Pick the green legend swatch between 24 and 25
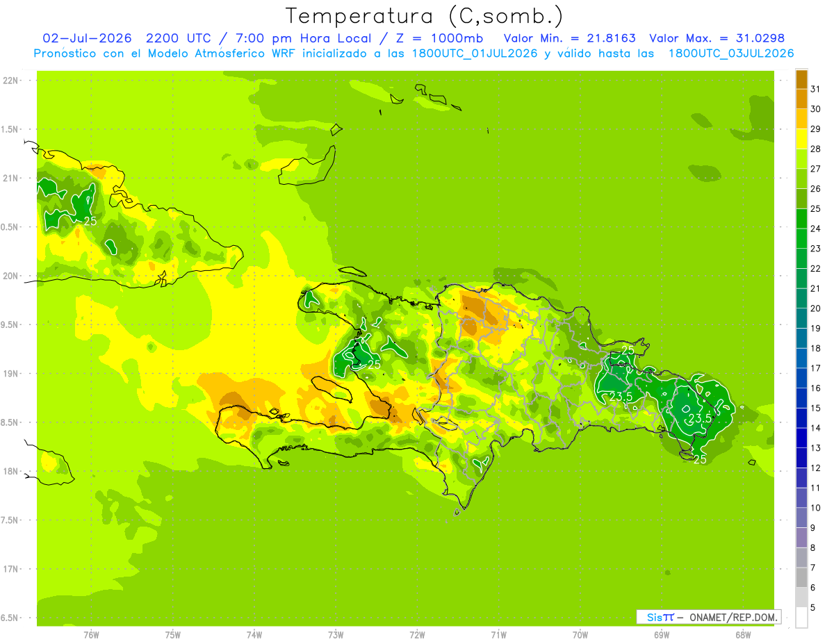Screen dimensions: 834x644 (x=801, y=219)
